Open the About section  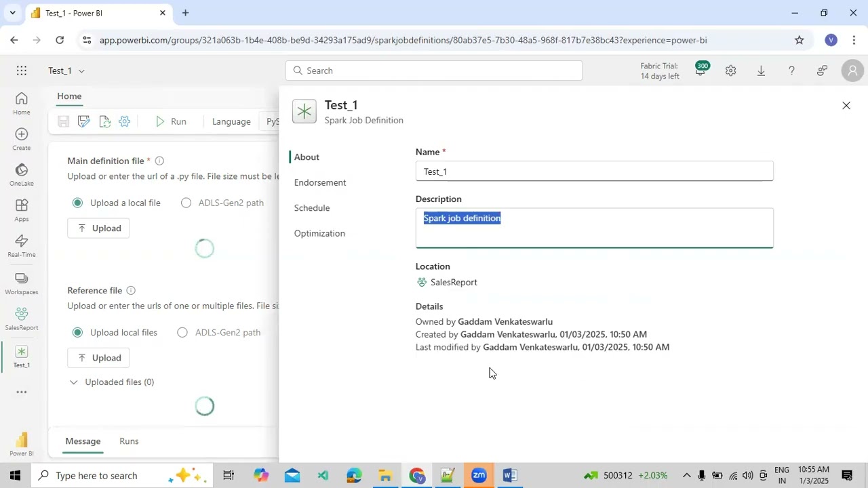pos(307,157)
